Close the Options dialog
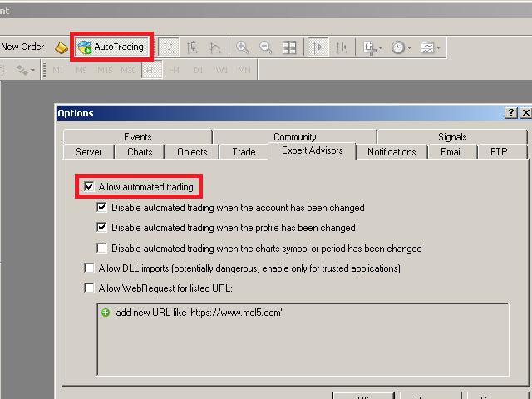Screen dimensions: 532x399 [525, 113]
